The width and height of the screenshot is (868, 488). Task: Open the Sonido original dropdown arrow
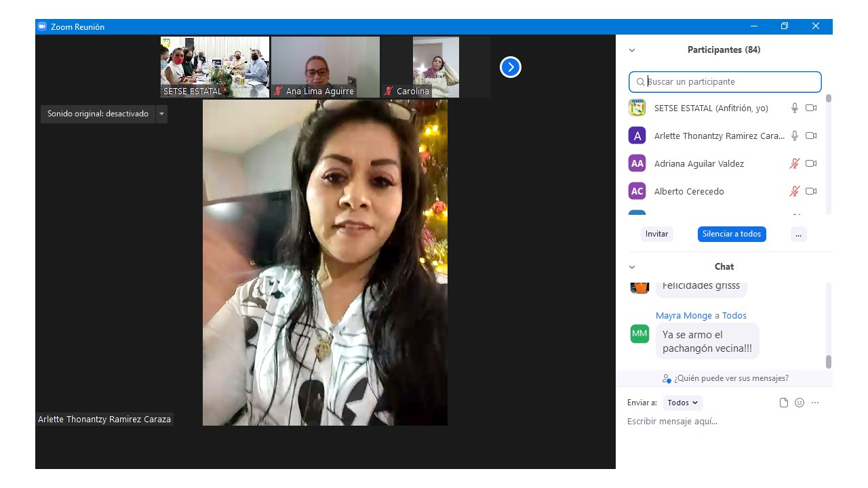161,114
